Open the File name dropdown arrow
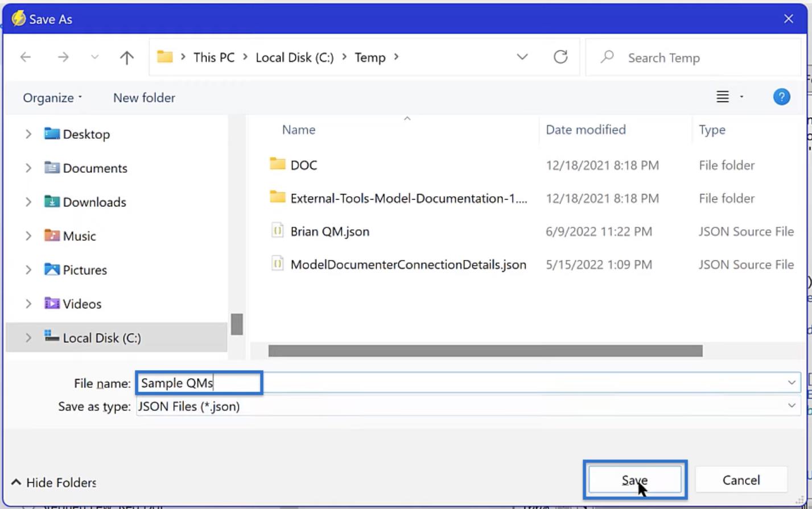This screenshot has height=509, width=812. pyautogui.click(x=792, y=383)
